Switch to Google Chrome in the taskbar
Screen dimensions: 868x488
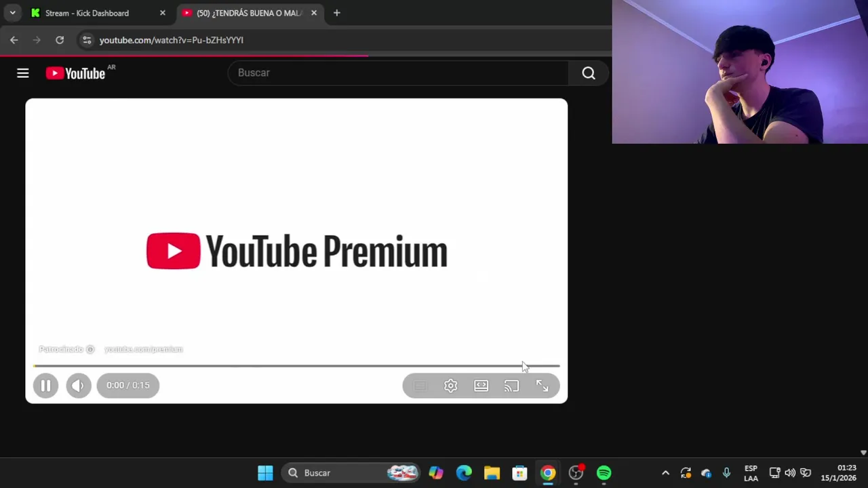(548, 473)
